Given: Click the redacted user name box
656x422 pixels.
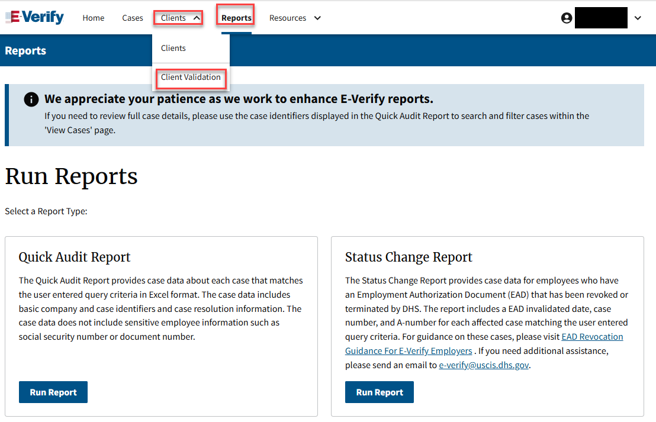Looking at the screenshot, I should pyautogui.click(x=601, y=18).
